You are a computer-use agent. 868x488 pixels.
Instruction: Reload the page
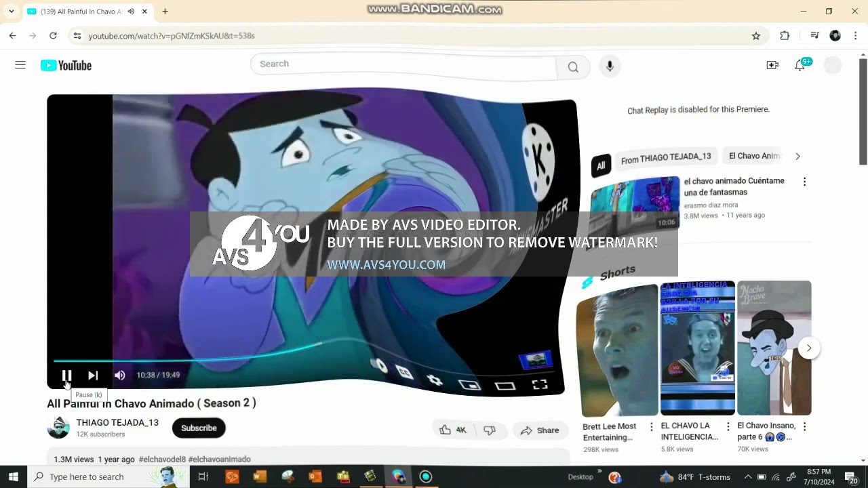click(x=52, y=36)
